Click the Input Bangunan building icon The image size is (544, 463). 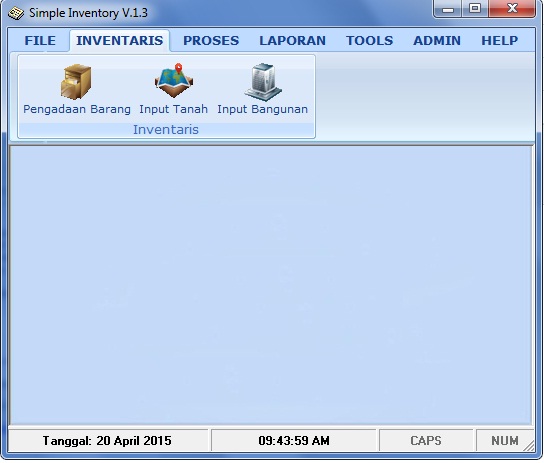(x=263, y=82)
